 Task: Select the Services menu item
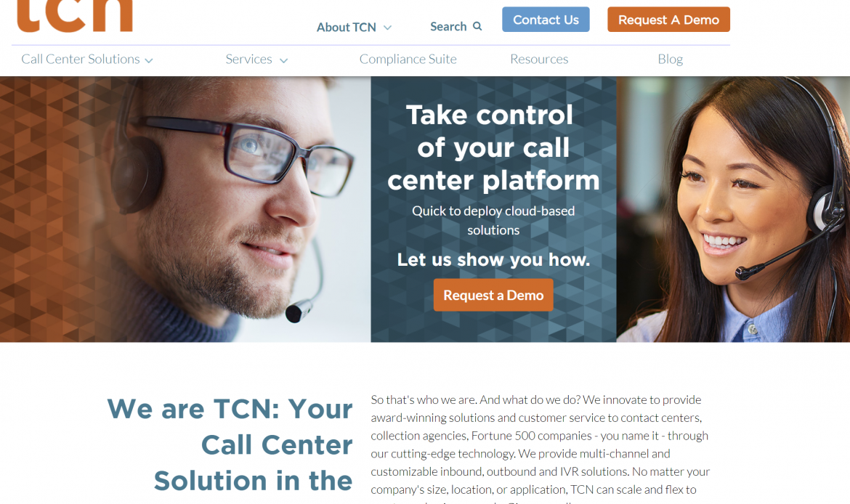(248, 59)
